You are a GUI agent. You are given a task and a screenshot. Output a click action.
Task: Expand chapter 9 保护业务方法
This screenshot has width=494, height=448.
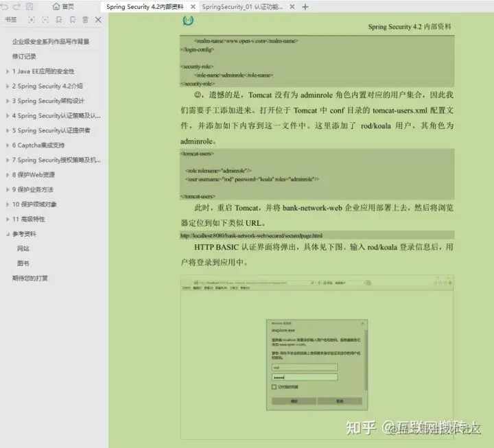(8, 189)
